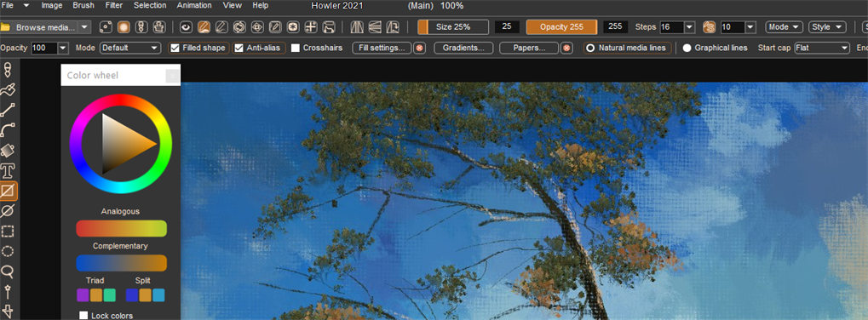This screenshot has width=868, height=320.
Task: Open the Animation menu
Action: coord(193,5)
